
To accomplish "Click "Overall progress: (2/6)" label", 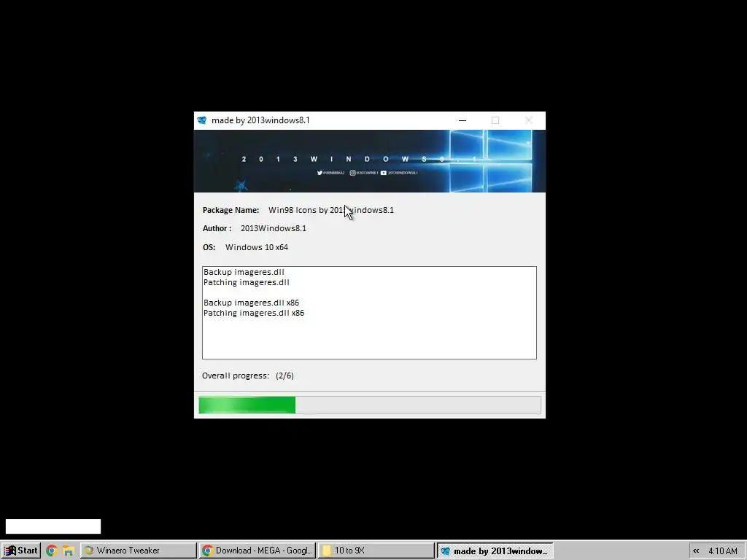I will tap(248, 376).
